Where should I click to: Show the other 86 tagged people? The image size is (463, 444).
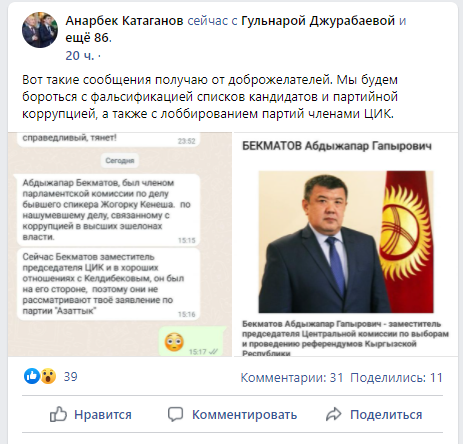pyautogui.click(x=87, y=38)
